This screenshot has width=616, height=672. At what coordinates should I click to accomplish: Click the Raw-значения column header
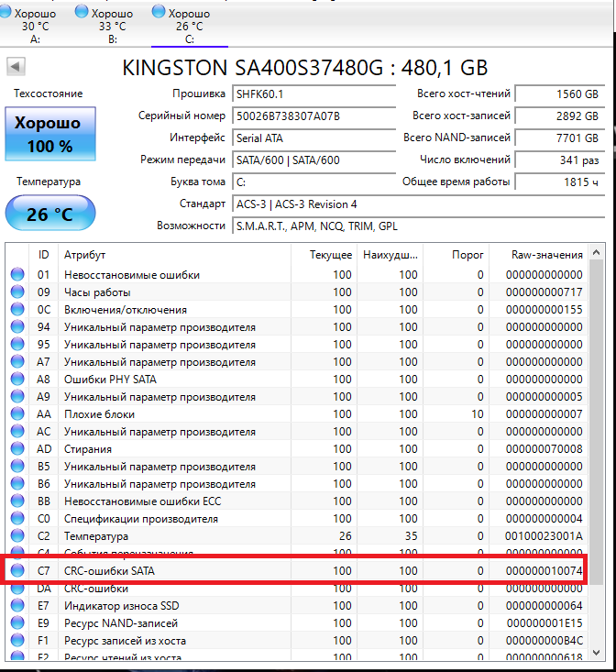[x=539, y=255]
